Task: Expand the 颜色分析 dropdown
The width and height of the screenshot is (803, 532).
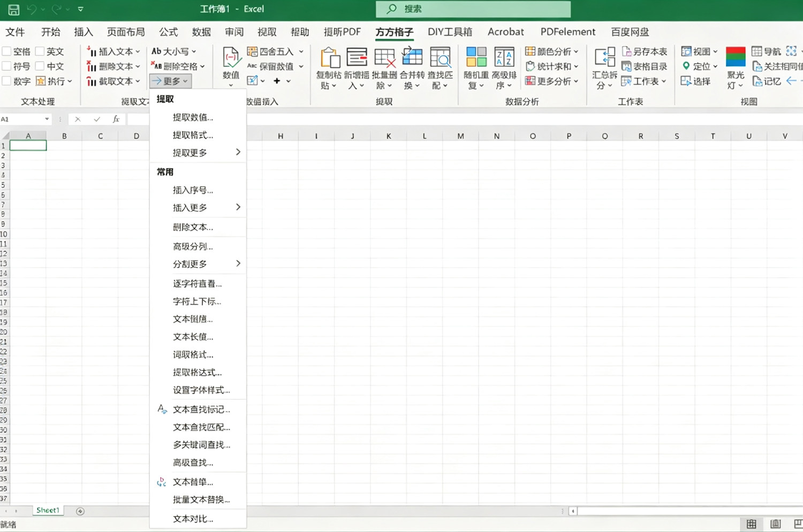Action: click(576, 51)
